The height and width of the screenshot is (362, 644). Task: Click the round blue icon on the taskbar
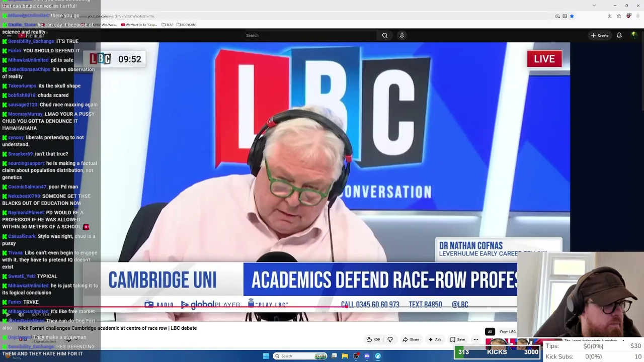coord(378,356)
